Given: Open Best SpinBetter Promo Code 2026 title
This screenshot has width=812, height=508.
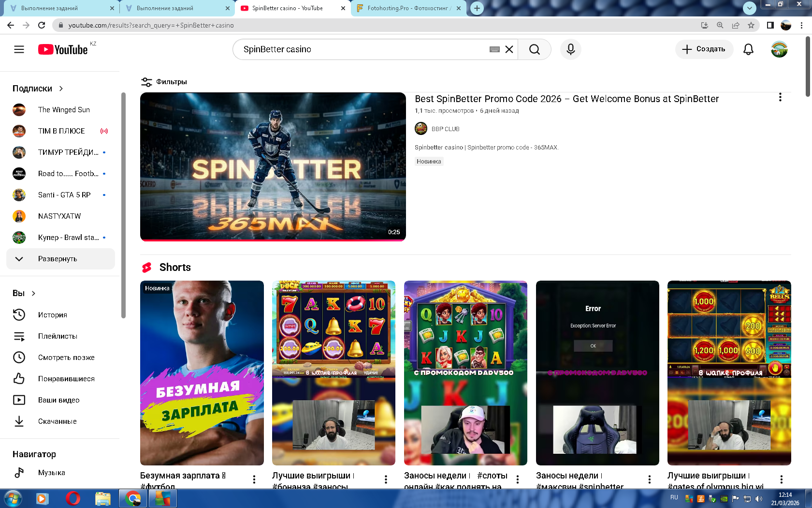Looking at the screenshot, I should [566, 99].
